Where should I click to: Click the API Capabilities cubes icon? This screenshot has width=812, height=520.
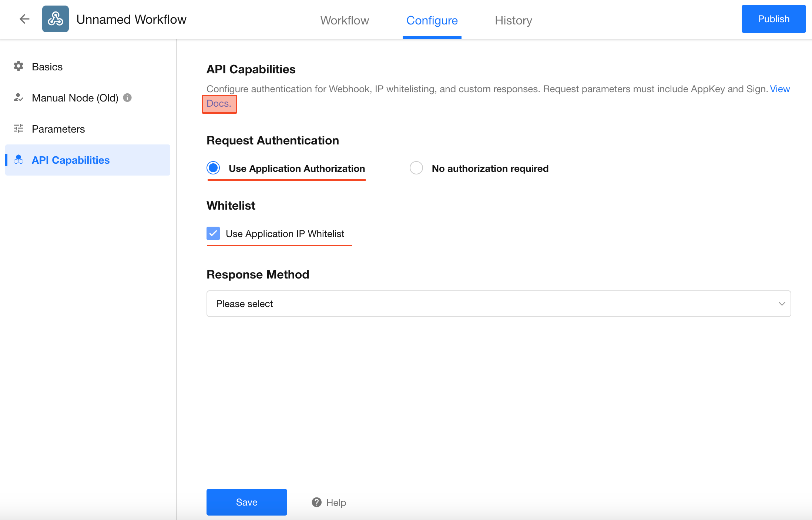point(19,160)
